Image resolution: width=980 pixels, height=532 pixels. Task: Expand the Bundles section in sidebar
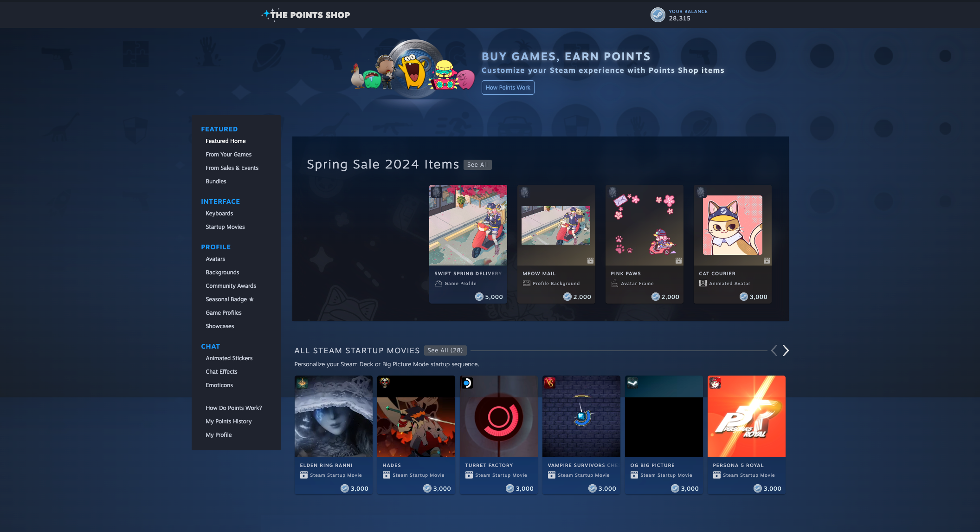pyautogui.click(x=215, y=182)
